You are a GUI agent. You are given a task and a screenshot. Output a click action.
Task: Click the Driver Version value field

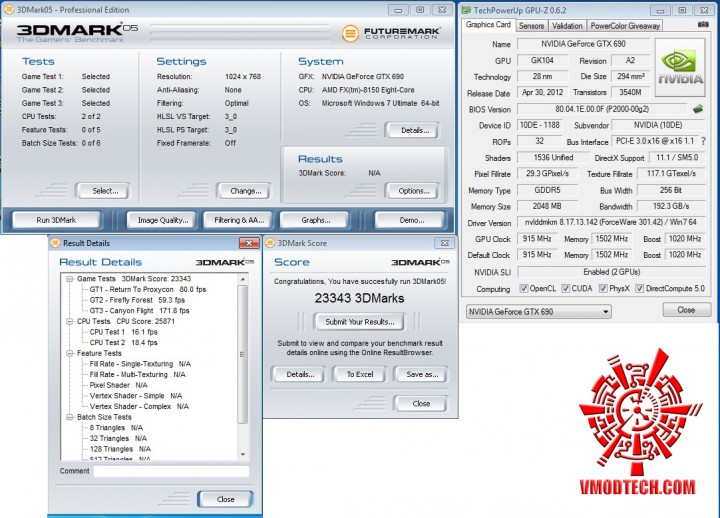tap(611, 222)
